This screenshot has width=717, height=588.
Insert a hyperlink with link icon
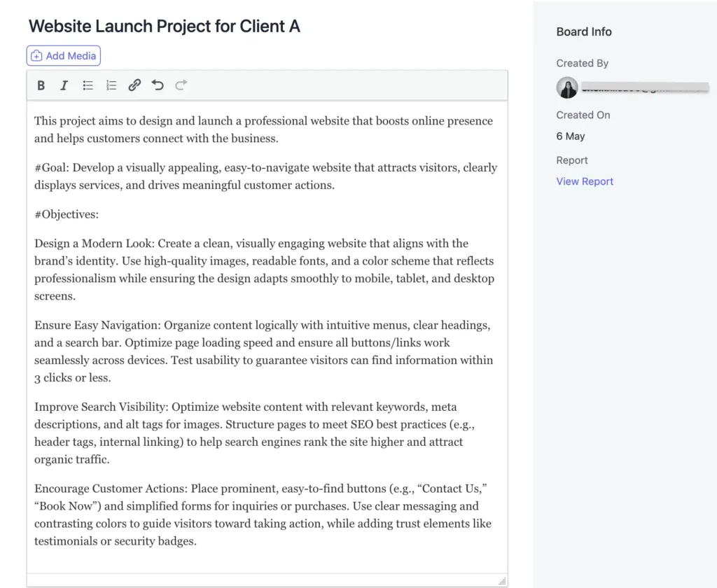point(134,85)
